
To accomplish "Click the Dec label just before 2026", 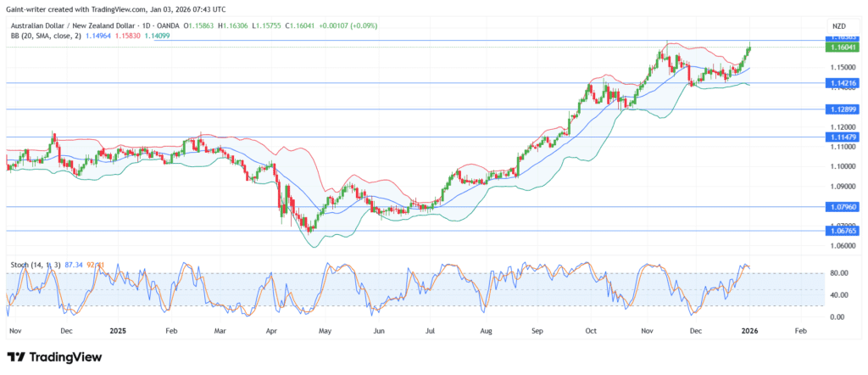I will tap(695, 331).
